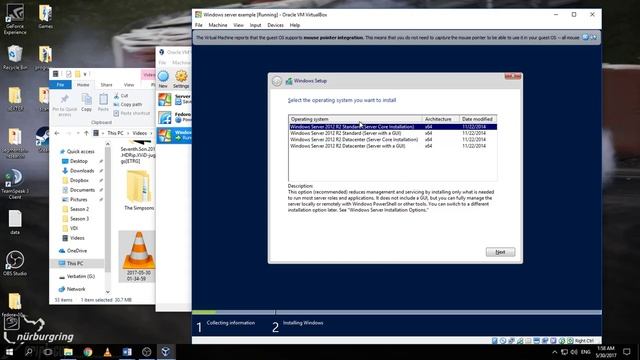Viewport: 640px width, 360px height.
Task: Click the Operating system column header
Action: [355, 119]
